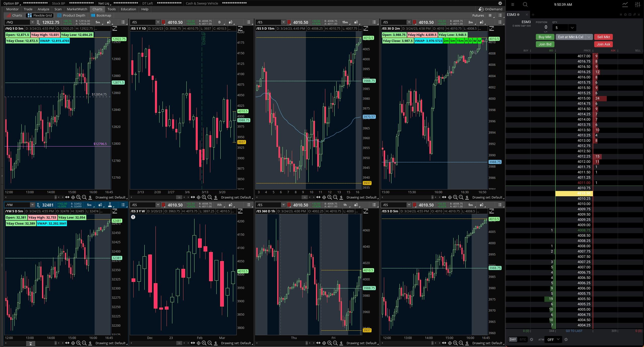Viewport: 644px width, 347px height.
Task: Expand arrow beside Exit at Mkt & Cxl
Action: [589, 37]
